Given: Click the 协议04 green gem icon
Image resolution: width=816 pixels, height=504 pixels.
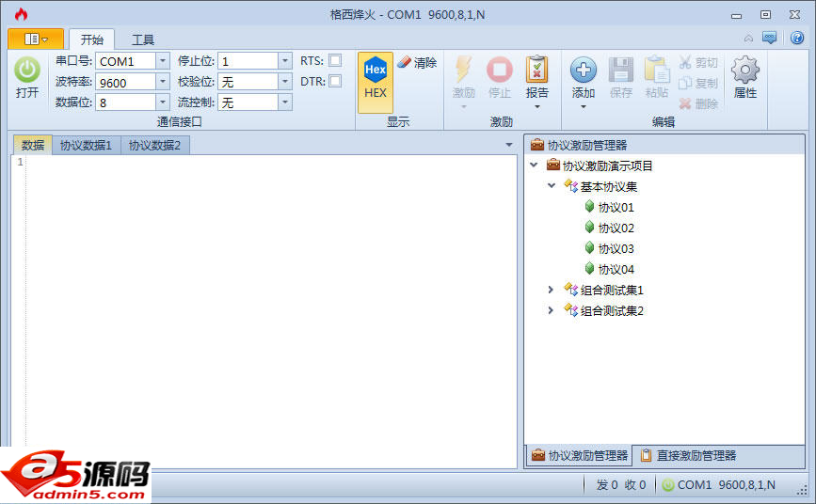Looking at the screenshot, I should point(589,268).
